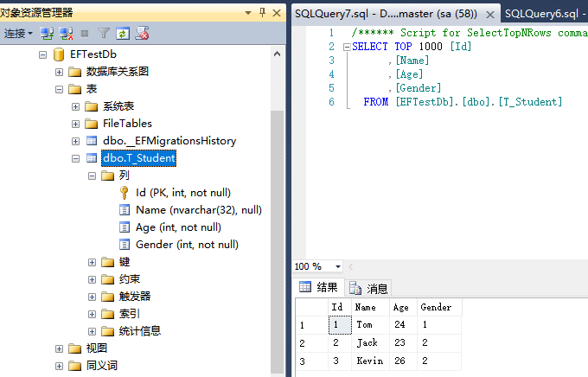The image size is (588, 377).
Task: Expand the 视图 folder
Action: 60,348
